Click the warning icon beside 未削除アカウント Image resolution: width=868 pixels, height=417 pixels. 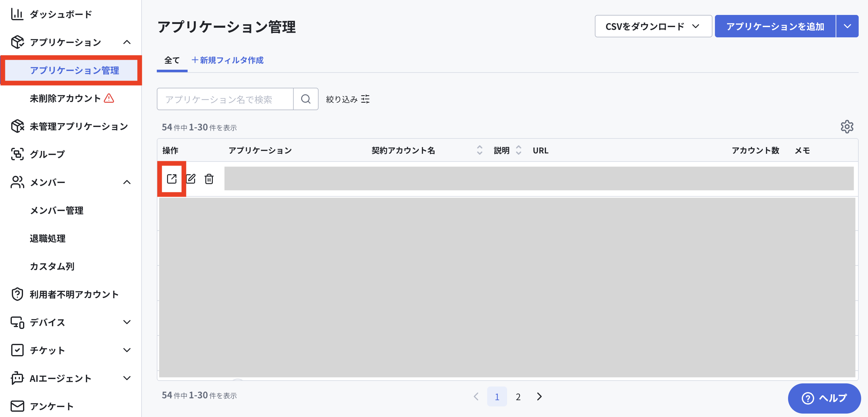pyautogui.click(x=109, y=98)
